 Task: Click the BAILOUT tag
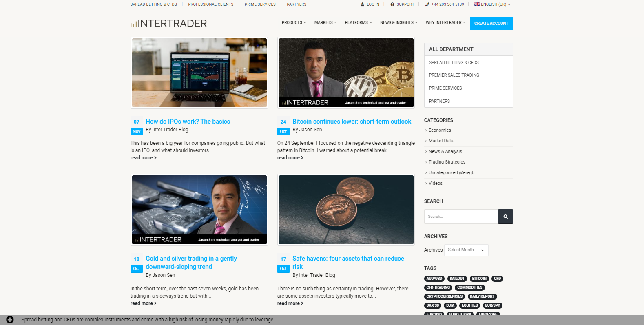click(457, 279)
